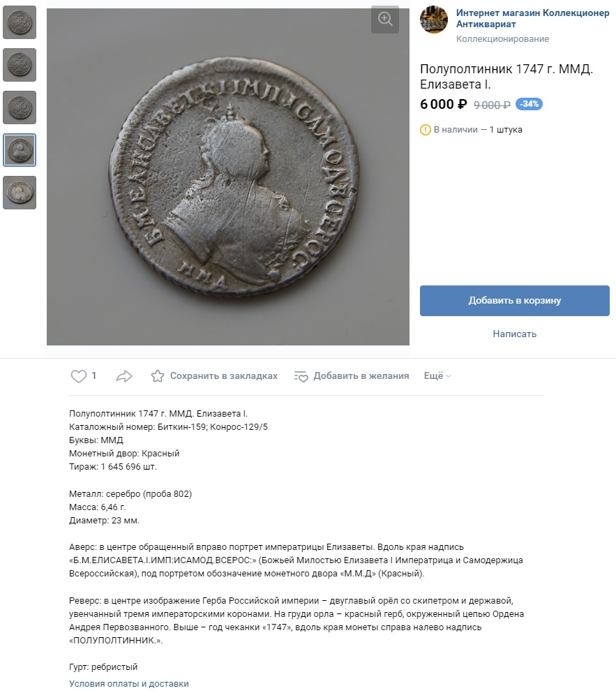
Task: Click the magnifier zoom icon on photo
Action: [385, 20]
